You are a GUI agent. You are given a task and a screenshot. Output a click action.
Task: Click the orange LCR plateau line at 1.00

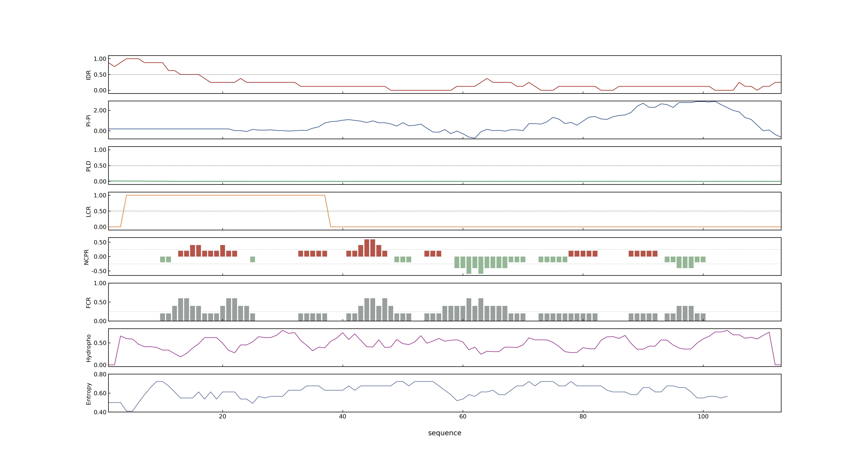pyautogui.click(x=225, y=195)
